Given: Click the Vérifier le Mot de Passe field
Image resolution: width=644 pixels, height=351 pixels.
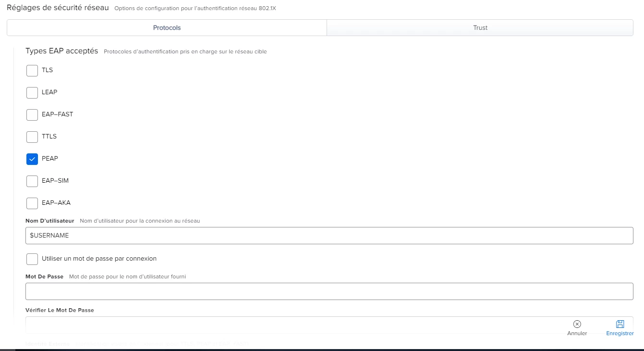Looking at the screenshot, I should [329, 325].
